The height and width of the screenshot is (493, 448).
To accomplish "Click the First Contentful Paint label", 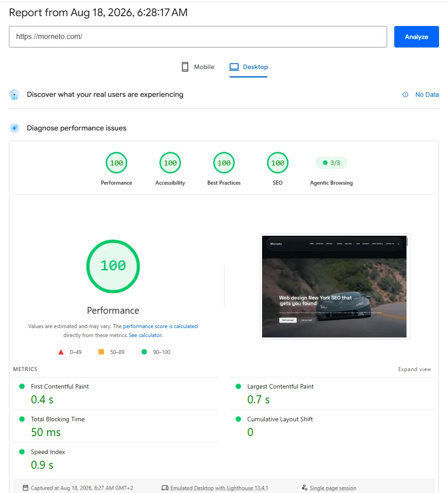I will pos(60,386).
